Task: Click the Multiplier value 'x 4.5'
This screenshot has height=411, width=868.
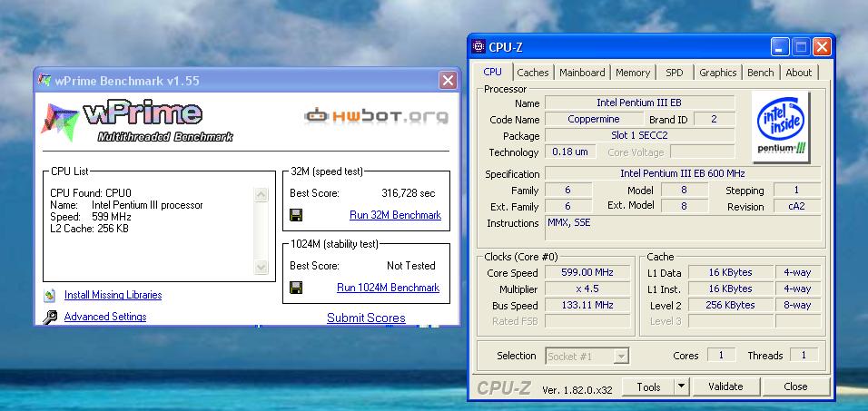Action: point(587,289)
